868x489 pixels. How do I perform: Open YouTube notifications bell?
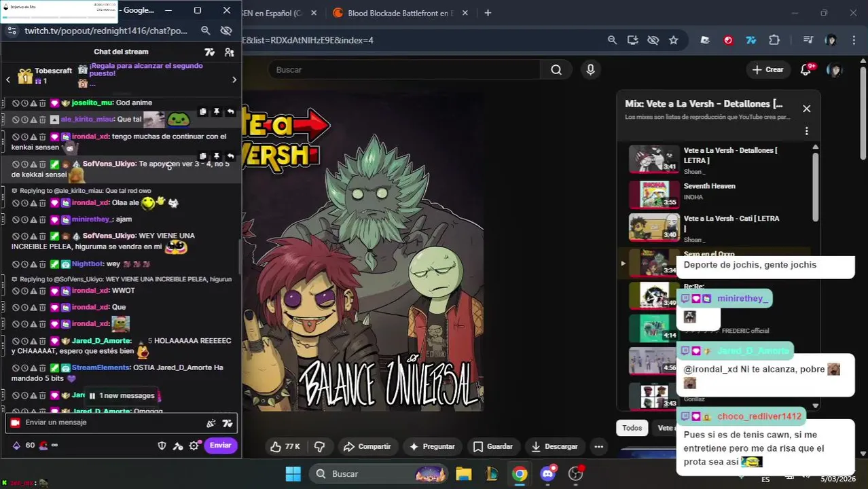(806, 69)
